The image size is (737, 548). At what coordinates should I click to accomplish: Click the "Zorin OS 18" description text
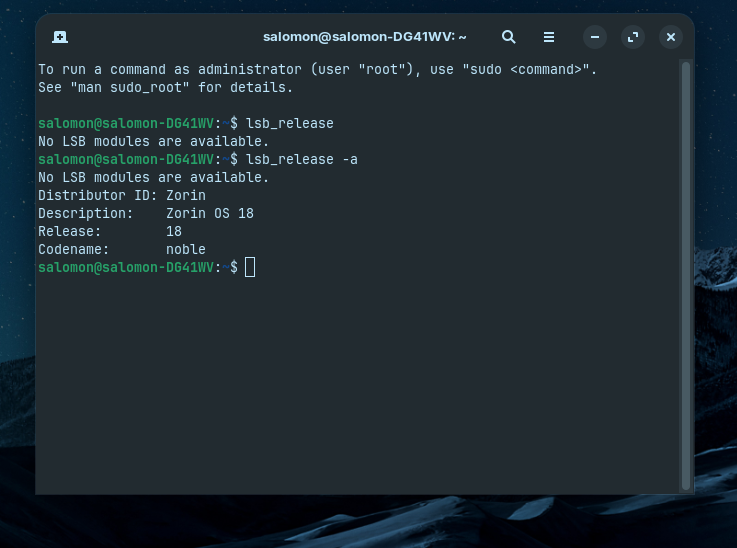(210, 213)
